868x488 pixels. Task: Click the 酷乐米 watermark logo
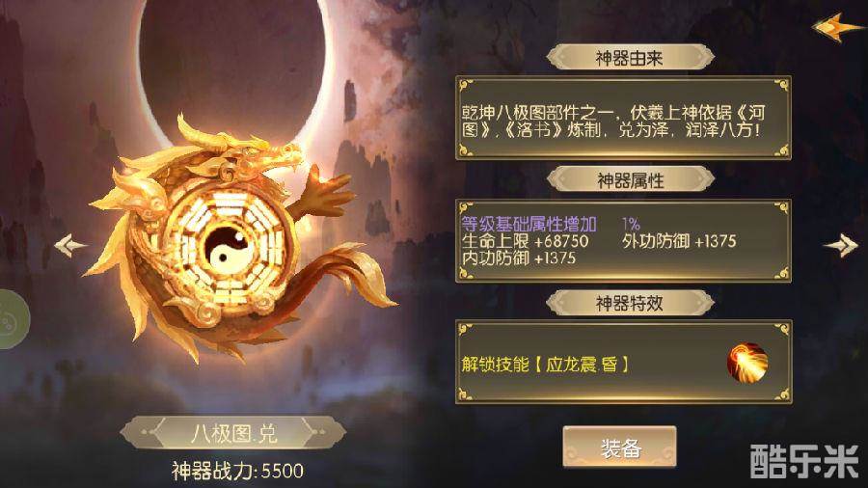click(805, 460)
